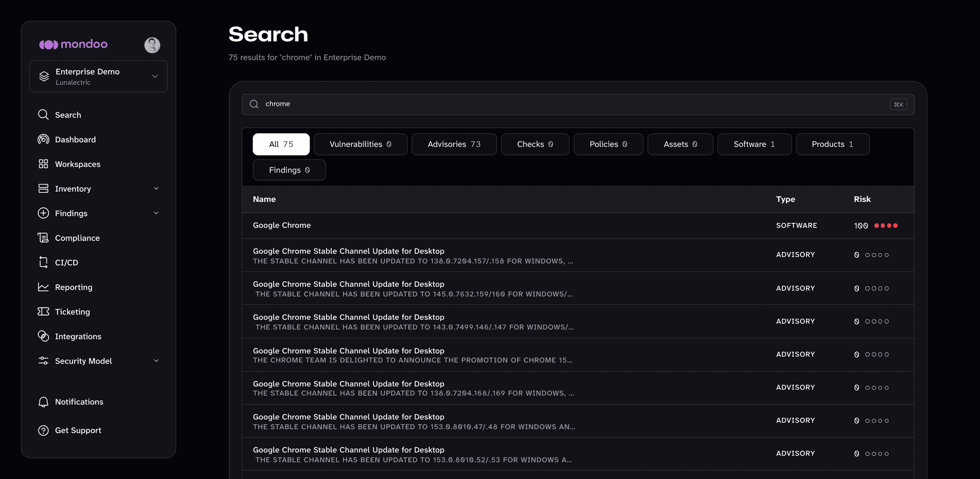Click the Ticketing ticket icon
This screenshot has width=980, height=479.
43,312
